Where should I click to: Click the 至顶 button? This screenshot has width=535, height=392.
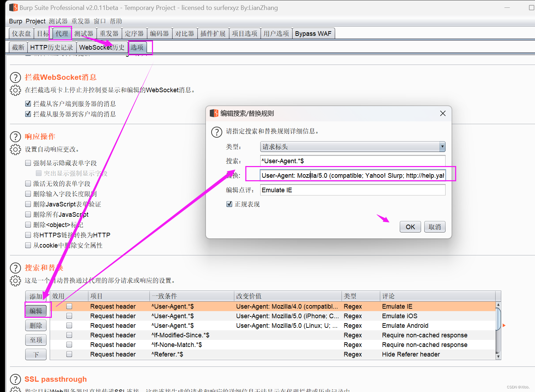(36, 340)
